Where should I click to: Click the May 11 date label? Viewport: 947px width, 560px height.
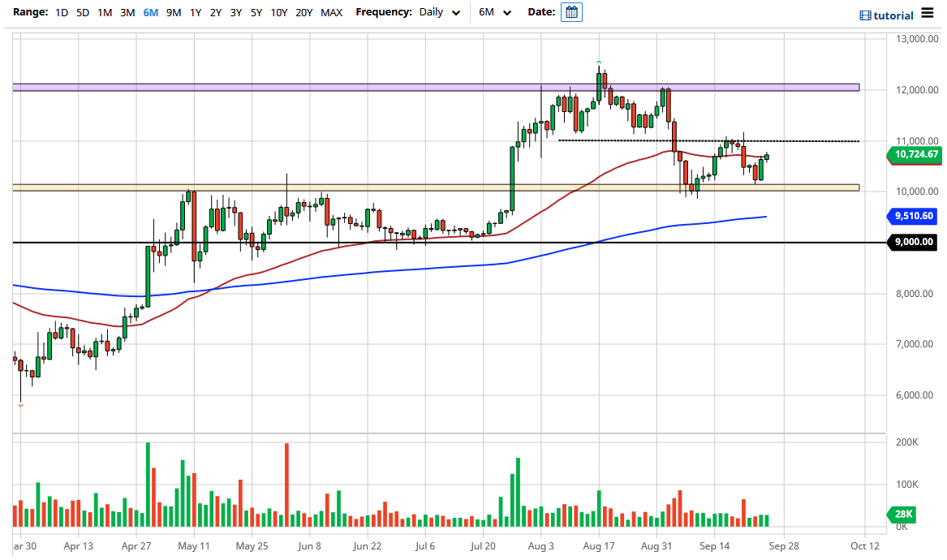tap(194, 546)
